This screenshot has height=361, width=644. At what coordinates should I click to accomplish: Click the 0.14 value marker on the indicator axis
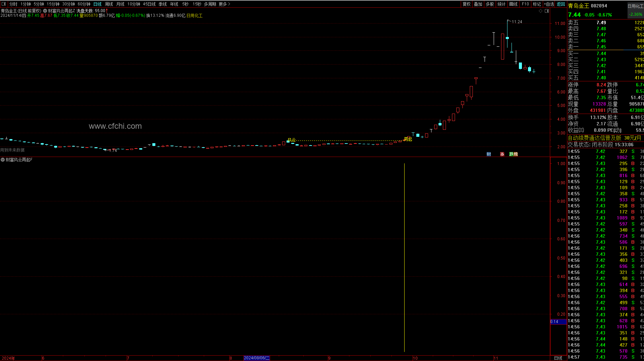[558, 322]
